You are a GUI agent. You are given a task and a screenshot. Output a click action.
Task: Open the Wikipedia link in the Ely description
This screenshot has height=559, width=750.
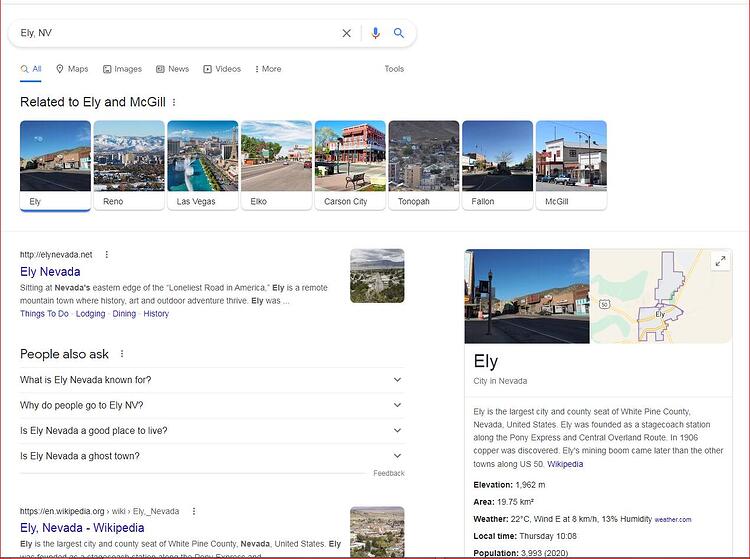565,464
